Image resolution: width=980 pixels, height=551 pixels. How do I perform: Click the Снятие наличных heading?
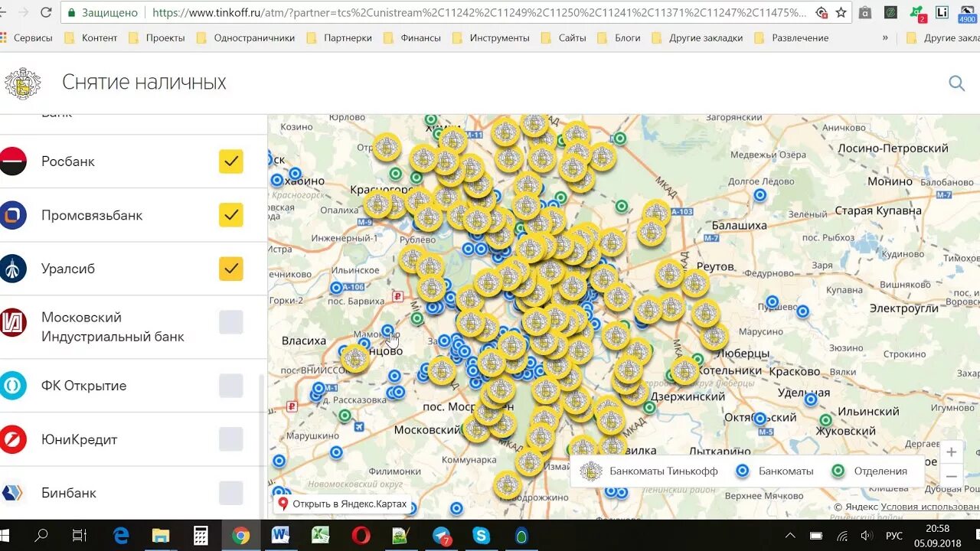point(144,83)
